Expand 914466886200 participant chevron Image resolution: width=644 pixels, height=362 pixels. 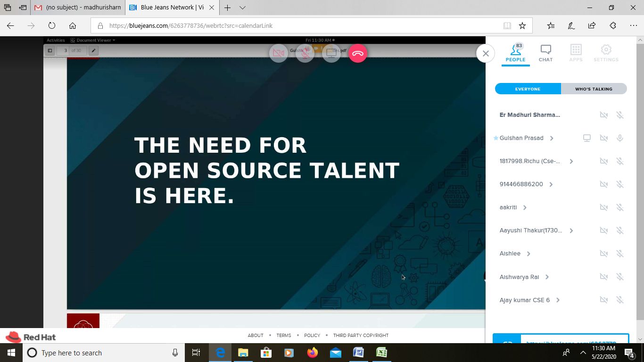[551, 184]
